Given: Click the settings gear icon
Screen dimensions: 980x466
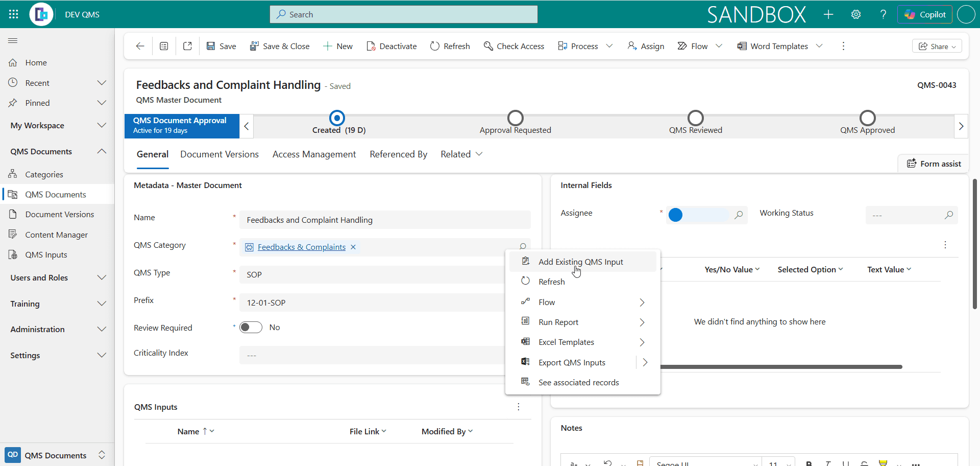Looking at the screenshot, I should 856,14.
